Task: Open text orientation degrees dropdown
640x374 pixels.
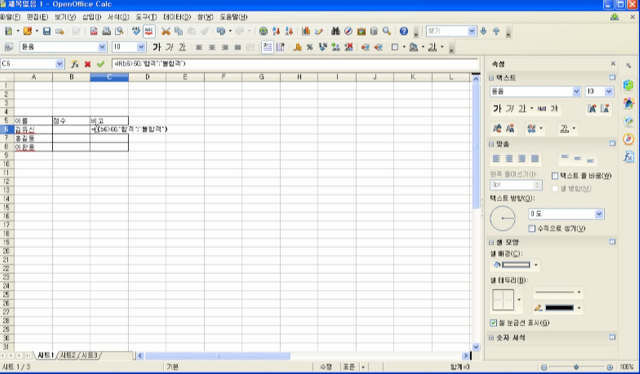Action: (x=599, y=214)
